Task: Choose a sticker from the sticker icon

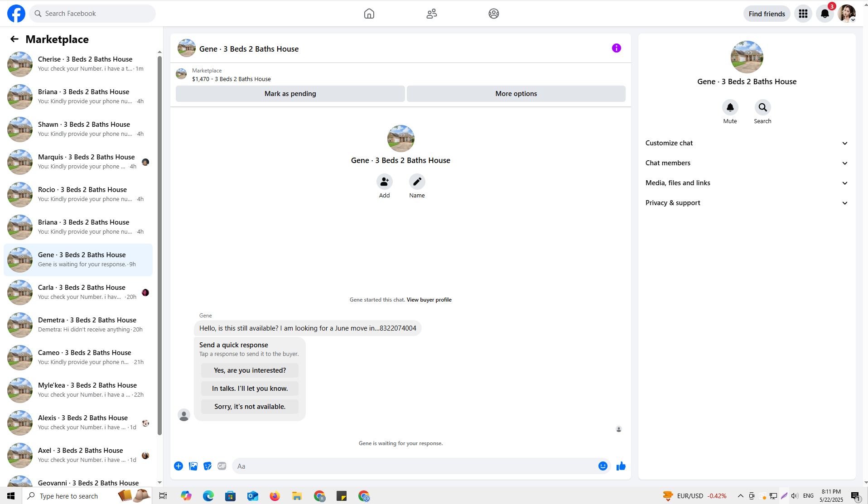Action: [x=207, y=466]
